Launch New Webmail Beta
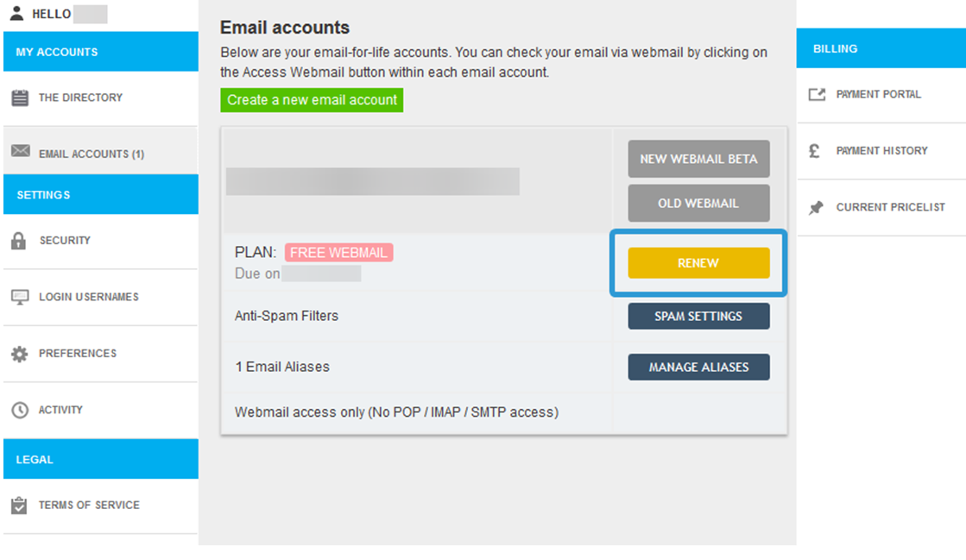Viewport: 966px width, 560px height. [698, 159]
